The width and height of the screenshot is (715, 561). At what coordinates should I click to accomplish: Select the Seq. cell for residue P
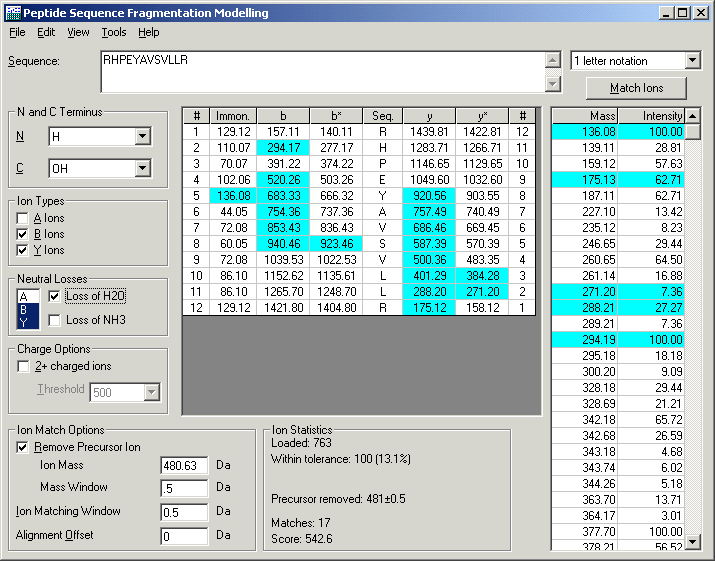point(383,164)
